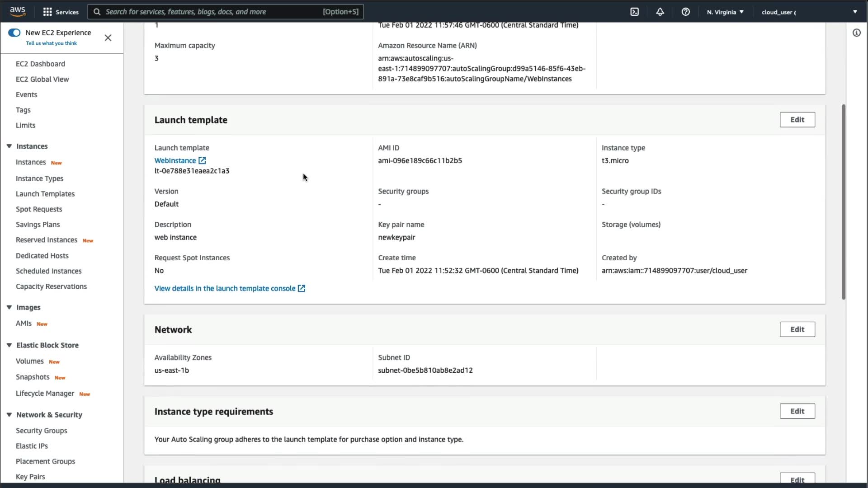
Task: Open Launch Templates in the sidebar
Action: click(x=45, y=194)
